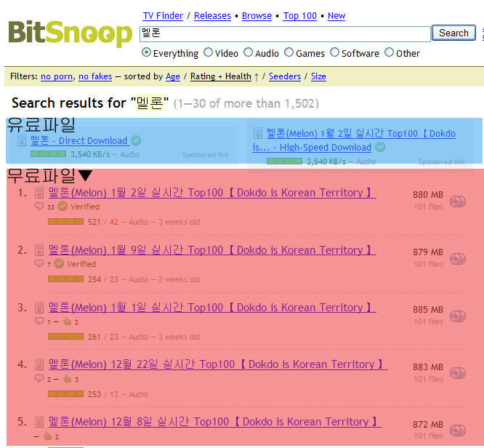Select the Software radio button

pyautogui.click(x=334, y=52)
